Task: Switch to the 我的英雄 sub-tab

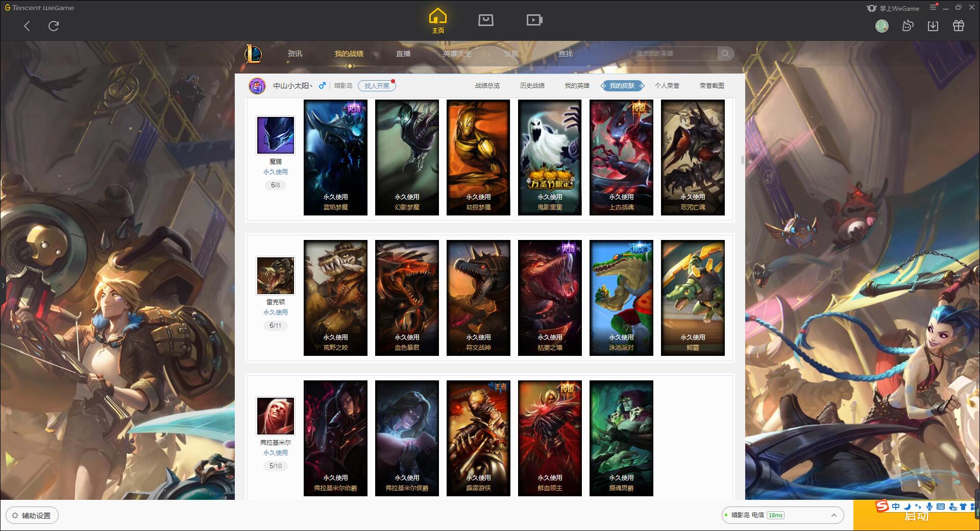Action: click(x=577, y=86)
